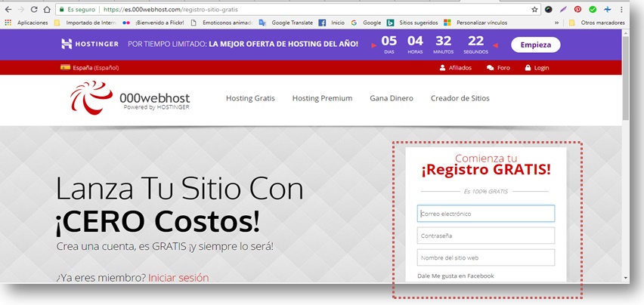644x305 pixels.
Task: Open the Google Translate bookmark
Action: coord(286,23)
